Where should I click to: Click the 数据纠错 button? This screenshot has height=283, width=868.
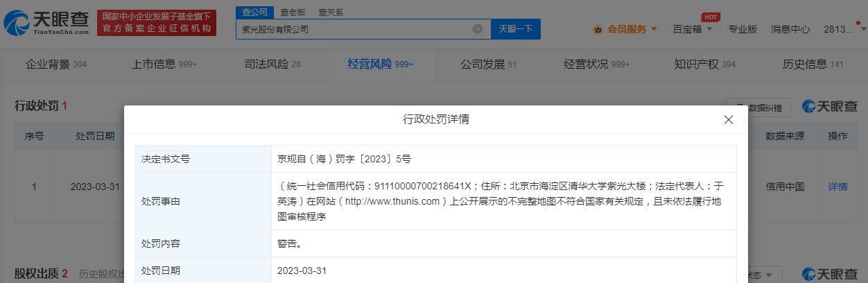point(758,107)
